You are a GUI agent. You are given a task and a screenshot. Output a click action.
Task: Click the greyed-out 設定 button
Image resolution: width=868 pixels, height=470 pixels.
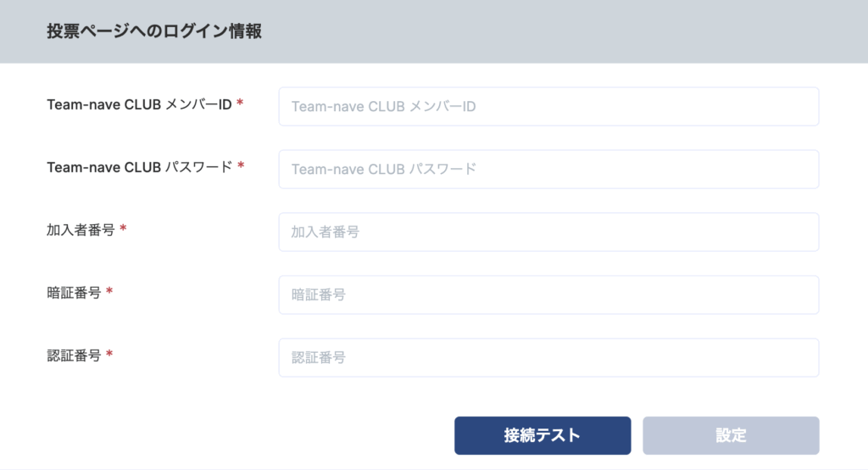731,435
